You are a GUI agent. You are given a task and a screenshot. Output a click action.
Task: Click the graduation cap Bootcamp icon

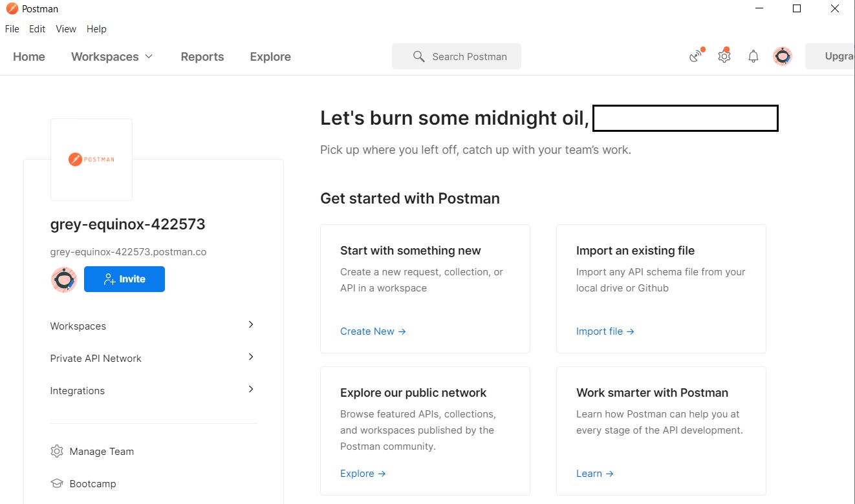(57, 483)
